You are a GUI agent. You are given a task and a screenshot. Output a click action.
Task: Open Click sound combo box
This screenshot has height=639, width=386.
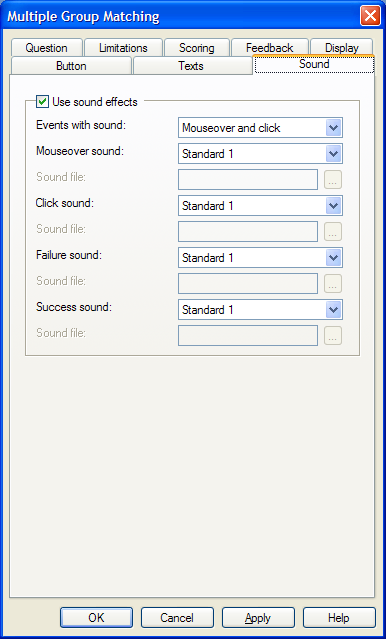(260, 206)
